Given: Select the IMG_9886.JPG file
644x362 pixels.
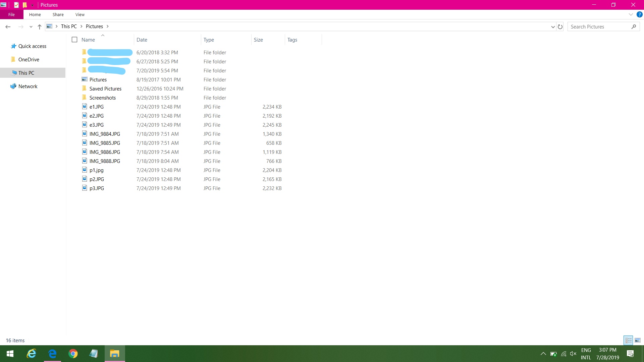Looking at the screenshot, I should [x=105, y=152].
